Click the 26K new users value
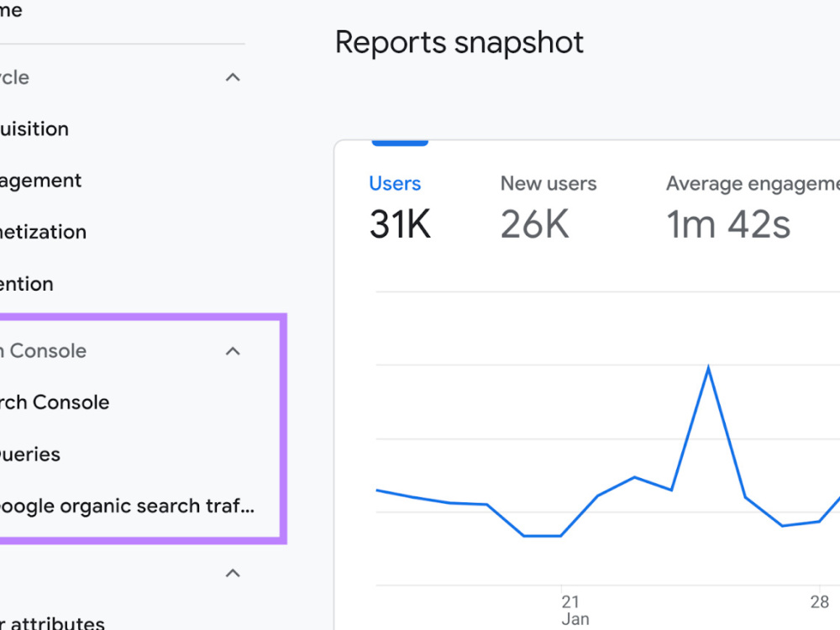 pyautogui.click(x=534, y=224)
